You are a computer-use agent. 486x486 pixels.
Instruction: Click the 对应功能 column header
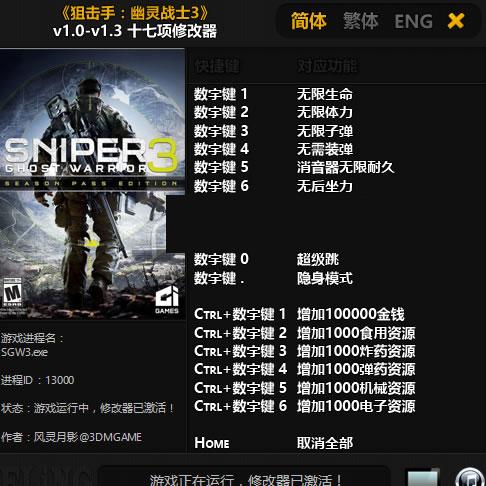click(327, 66)
